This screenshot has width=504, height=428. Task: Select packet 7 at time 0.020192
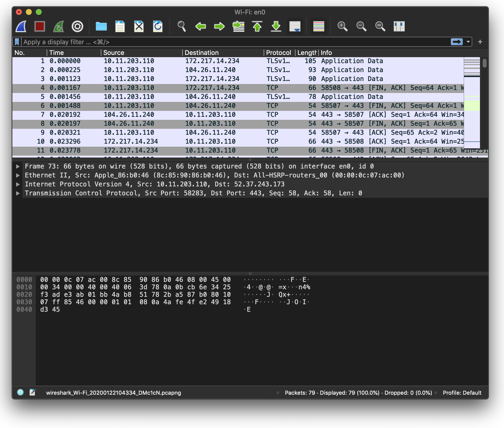[238, 115]
